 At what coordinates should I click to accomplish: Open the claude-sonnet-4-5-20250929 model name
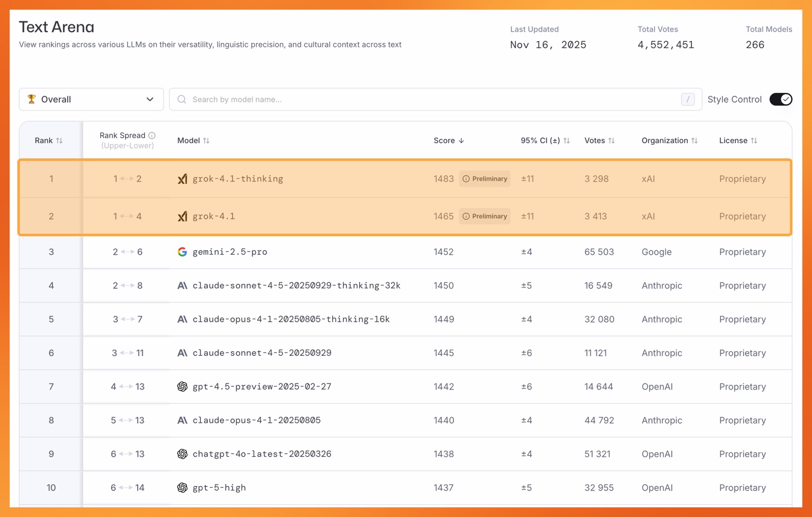pyautogui.click(x=262, y=353)
